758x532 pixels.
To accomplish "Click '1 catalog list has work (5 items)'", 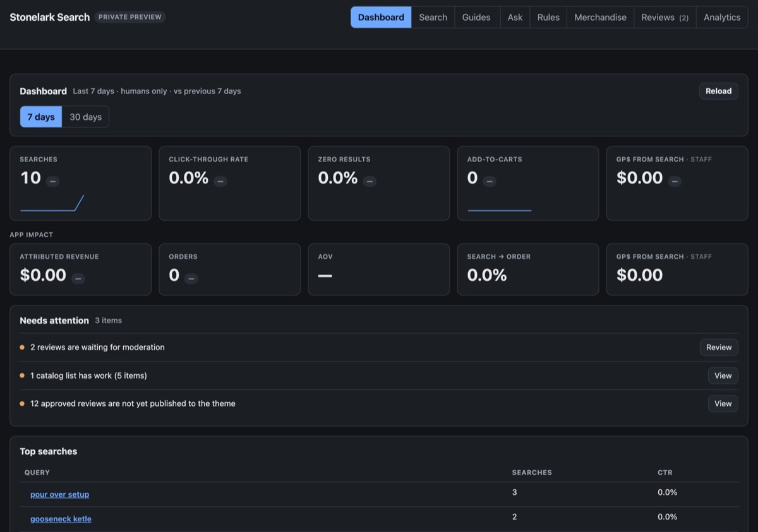I will 88,375.
